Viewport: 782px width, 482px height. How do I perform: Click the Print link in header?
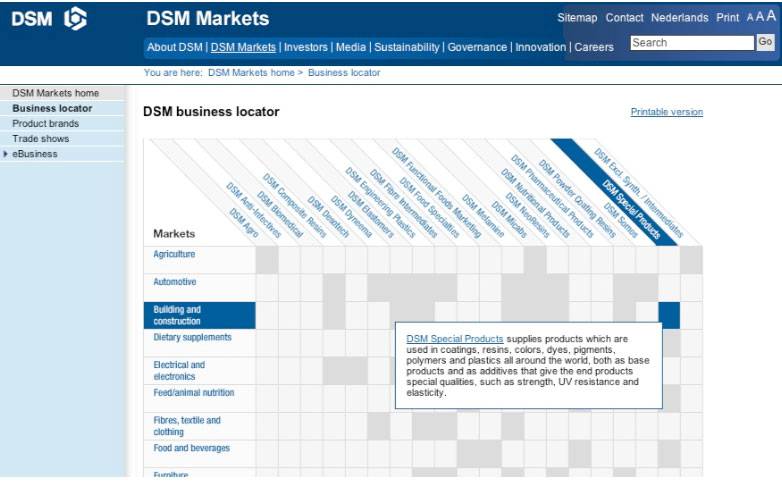tap(728, 18)
